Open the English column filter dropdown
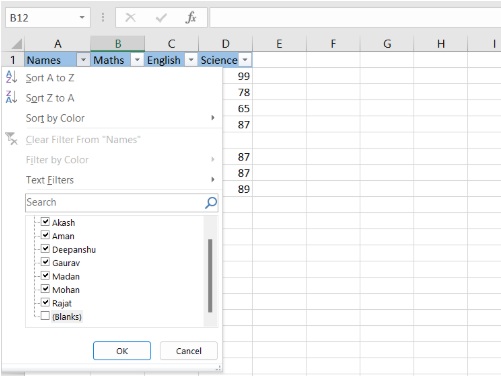This screenshot has height=376, width=501. [191, 60]
